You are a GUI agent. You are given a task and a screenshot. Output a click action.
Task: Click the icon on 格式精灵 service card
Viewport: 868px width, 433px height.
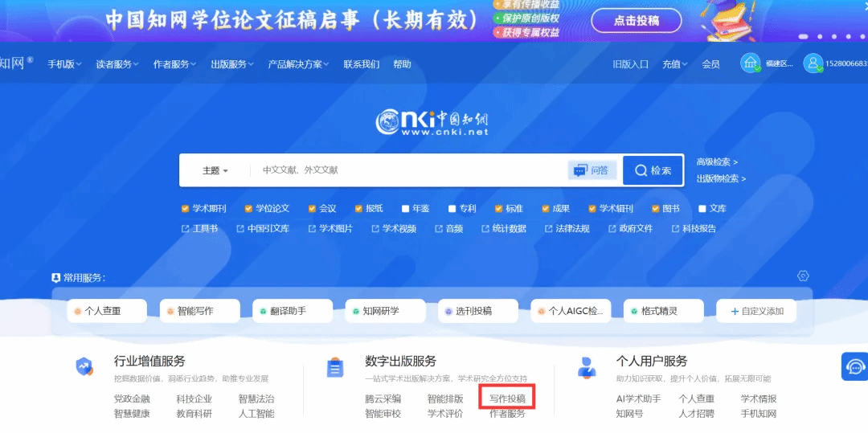[x=634, y=312]
